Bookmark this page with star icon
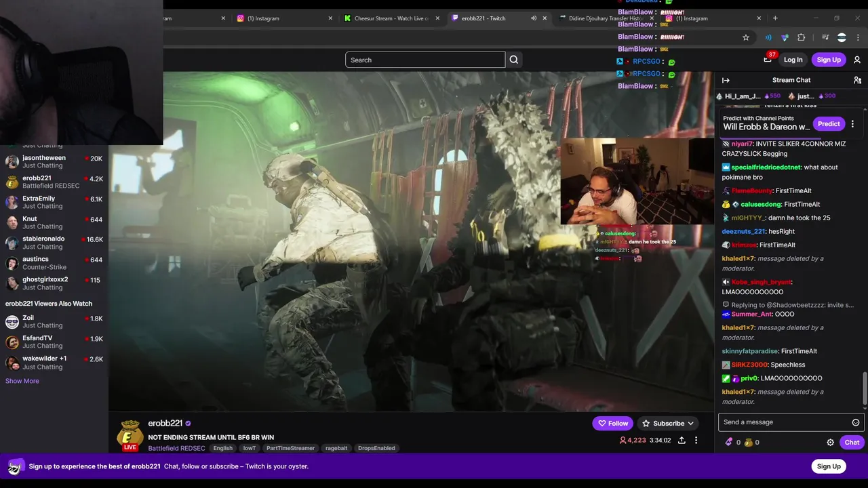The height and width of the screenshot is (488, 868). tap(746, 37)
